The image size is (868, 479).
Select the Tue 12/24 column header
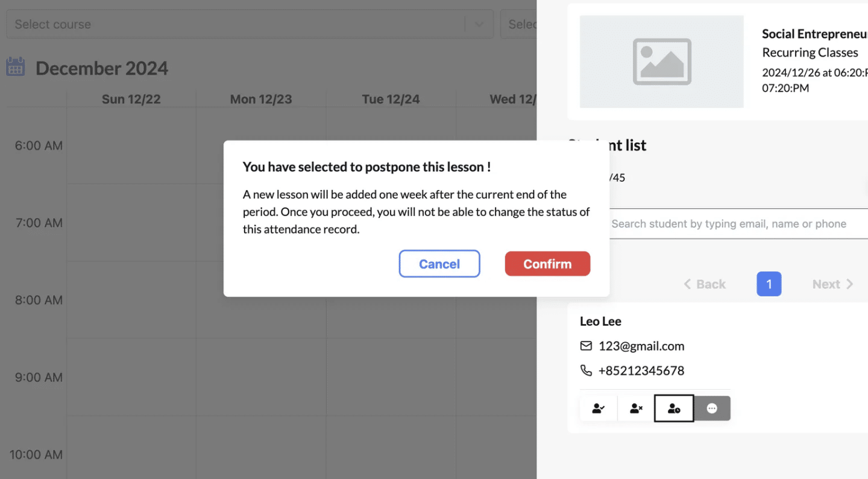tap(391, 99)
